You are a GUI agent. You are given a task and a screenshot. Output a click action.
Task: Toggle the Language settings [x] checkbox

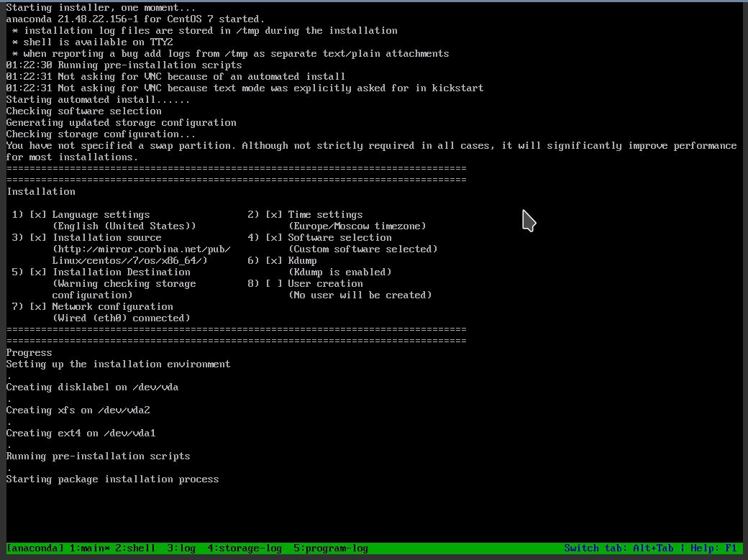pyautogui.click(x=38, y=215)
